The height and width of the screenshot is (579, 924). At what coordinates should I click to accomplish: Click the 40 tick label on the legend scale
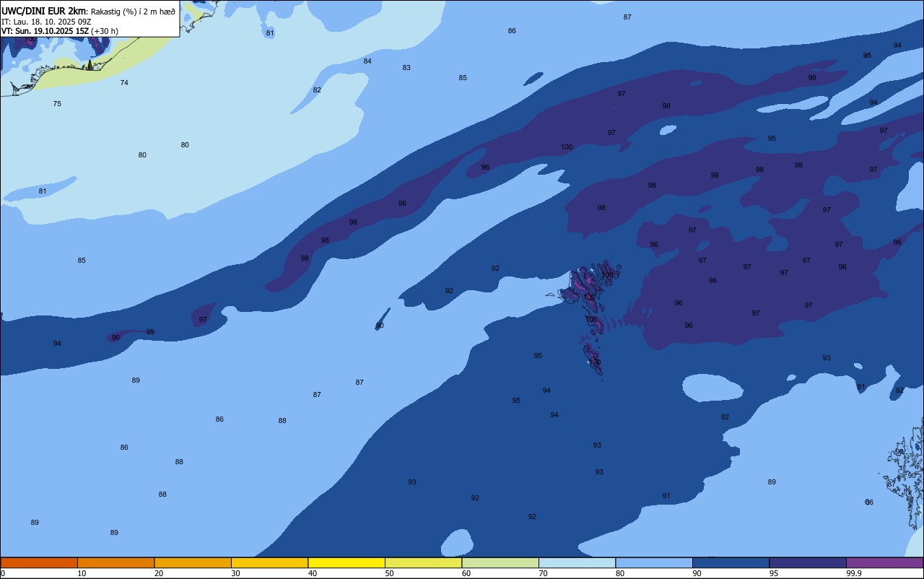point(312,573)
